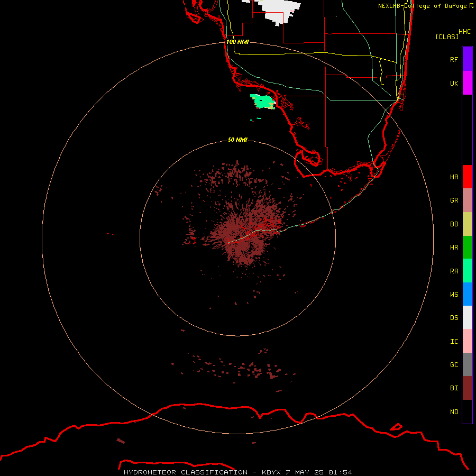Click the UK legend label
Viewport: 476px width, 476px height.
[x=454, y=83]
